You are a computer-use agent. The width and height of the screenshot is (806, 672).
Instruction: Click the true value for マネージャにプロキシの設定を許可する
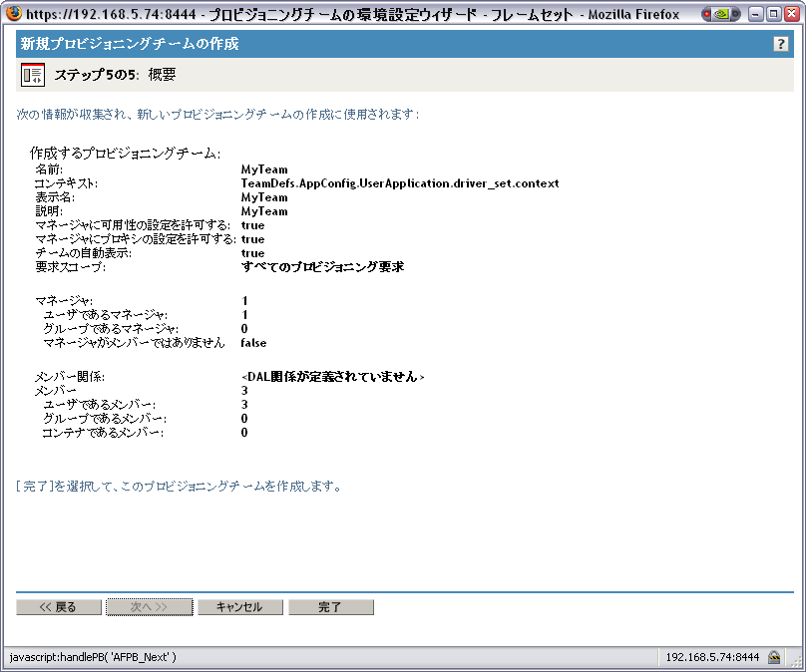pyautogui.click(x=253, y=239)
